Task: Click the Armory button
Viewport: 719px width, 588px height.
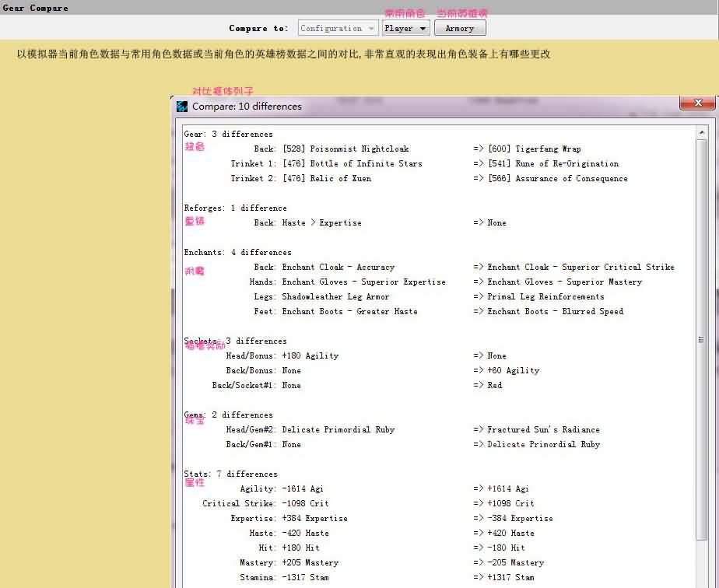Action: tap(460, 29)
